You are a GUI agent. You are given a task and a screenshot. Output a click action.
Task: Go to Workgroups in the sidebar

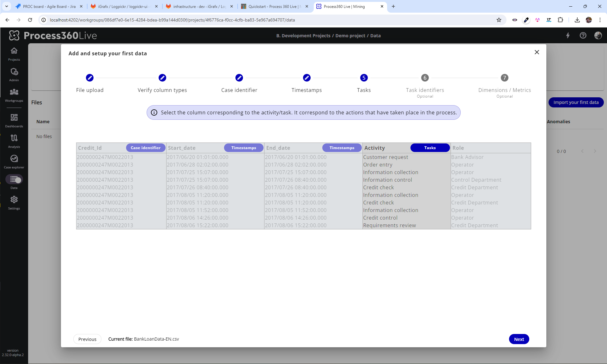(x=14, y=95)
